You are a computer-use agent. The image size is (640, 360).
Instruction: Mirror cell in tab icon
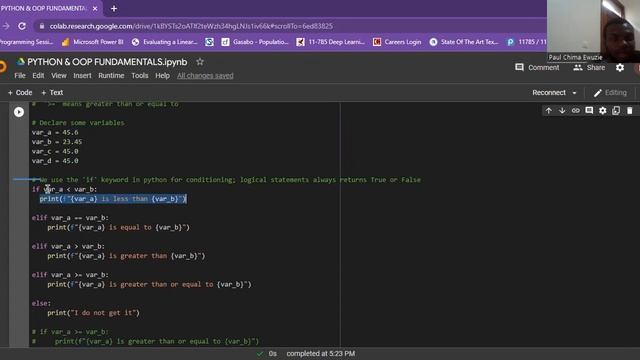click(616, 111)
